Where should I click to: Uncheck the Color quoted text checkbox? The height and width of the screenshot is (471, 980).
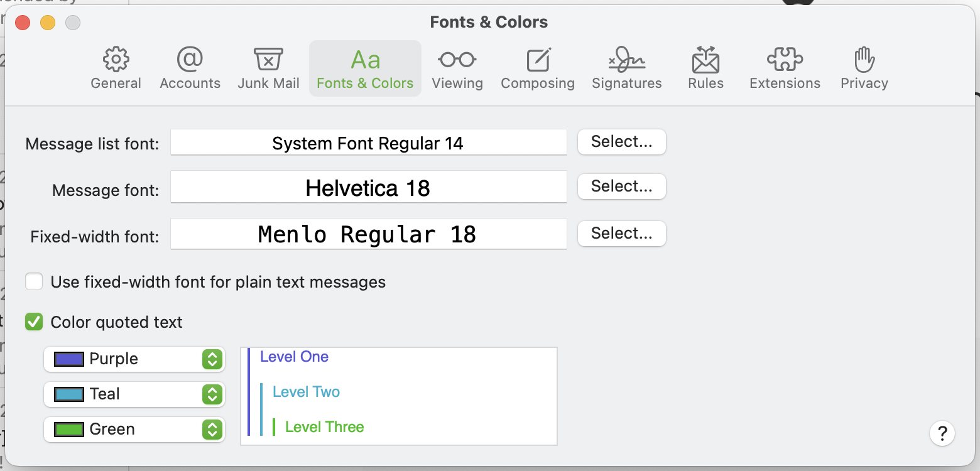[34, 322]
